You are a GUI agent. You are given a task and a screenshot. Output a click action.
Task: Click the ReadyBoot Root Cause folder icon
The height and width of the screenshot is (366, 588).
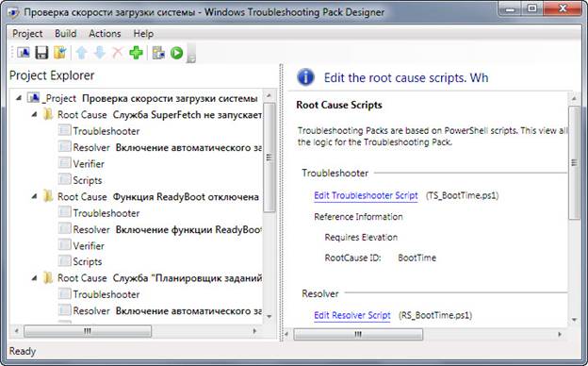[x=48, y=196]
